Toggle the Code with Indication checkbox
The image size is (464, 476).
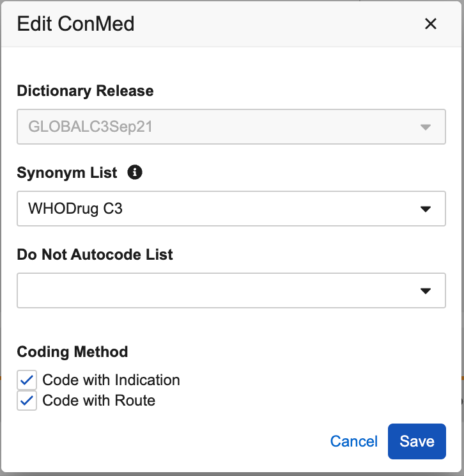tap(27, 380)
